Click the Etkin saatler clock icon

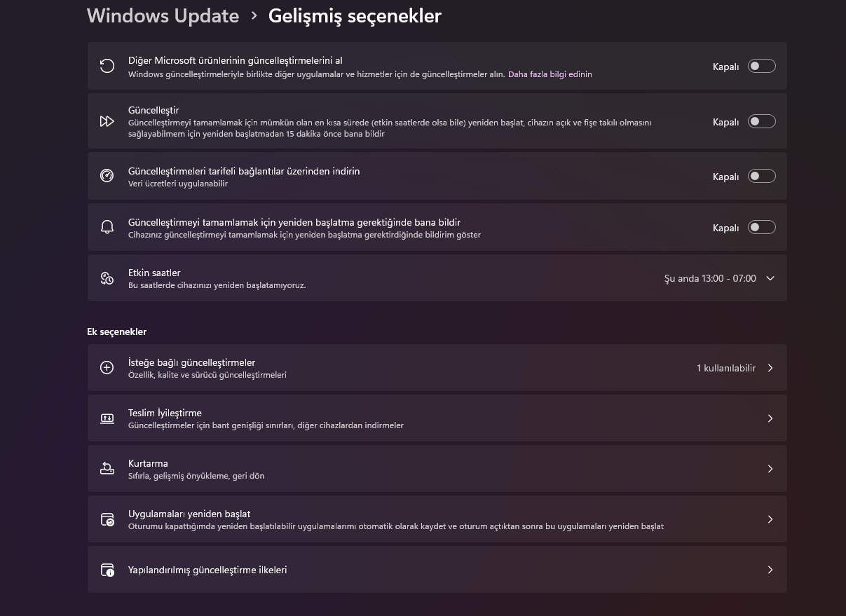(x=107, y=278)
